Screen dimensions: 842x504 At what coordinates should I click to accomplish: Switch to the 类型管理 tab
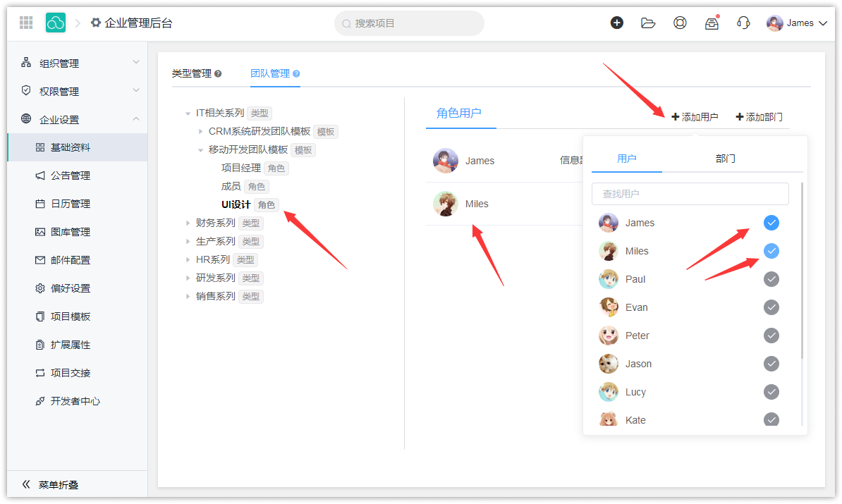192,73
